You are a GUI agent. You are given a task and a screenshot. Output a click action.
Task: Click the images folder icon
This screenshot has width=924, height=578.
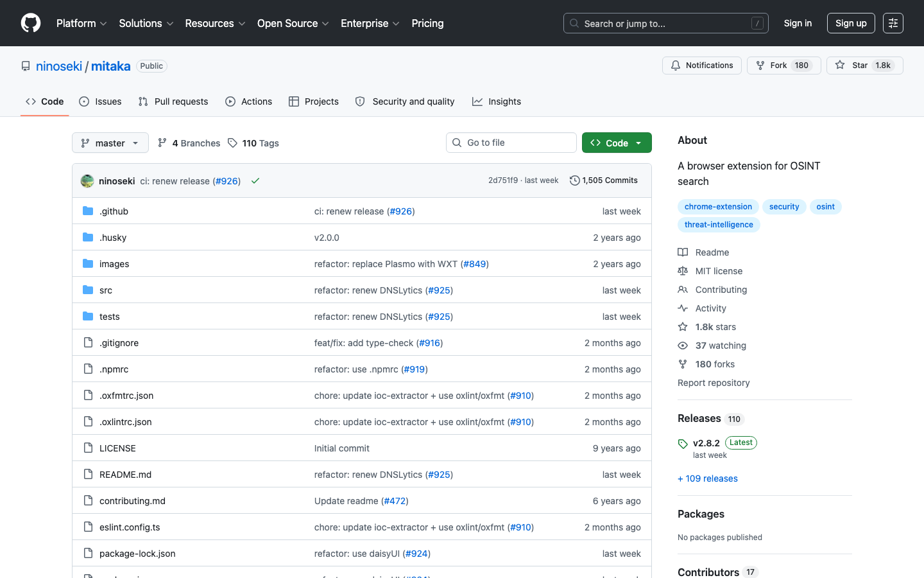(88, 264)
